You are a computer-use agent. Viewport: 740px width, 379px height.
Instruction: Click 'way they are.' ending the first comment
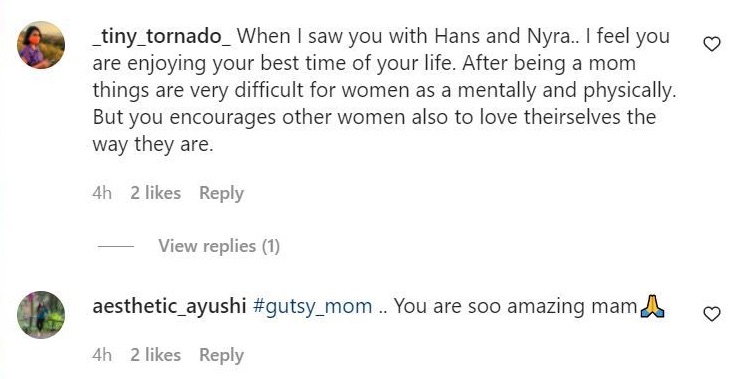(153, 144)
